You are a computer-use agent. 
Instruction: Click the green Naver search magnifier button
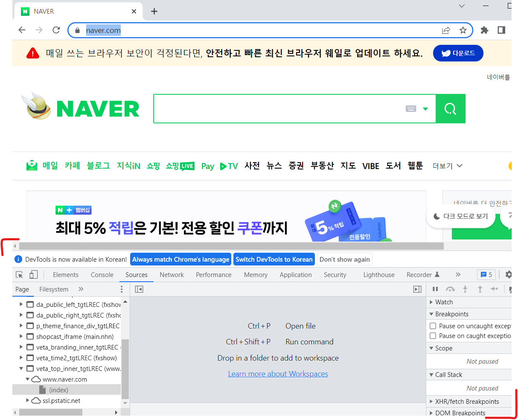[450, 109]
